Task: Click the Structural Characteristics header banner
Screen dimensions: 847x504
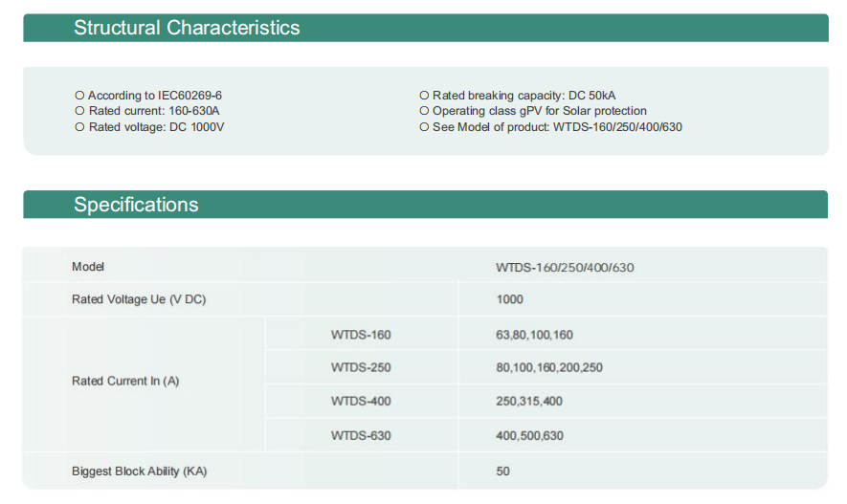Action: tap(426, 28)
